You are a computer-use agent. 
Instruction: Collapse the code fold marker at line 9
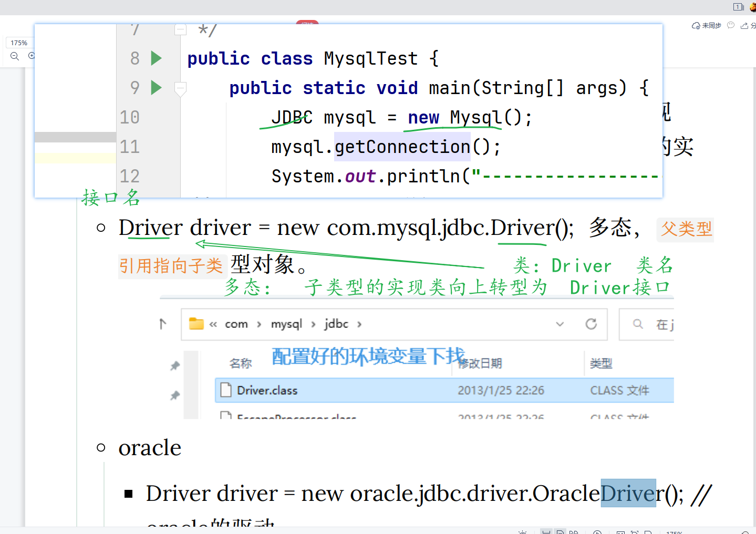[x=180, y=89]
